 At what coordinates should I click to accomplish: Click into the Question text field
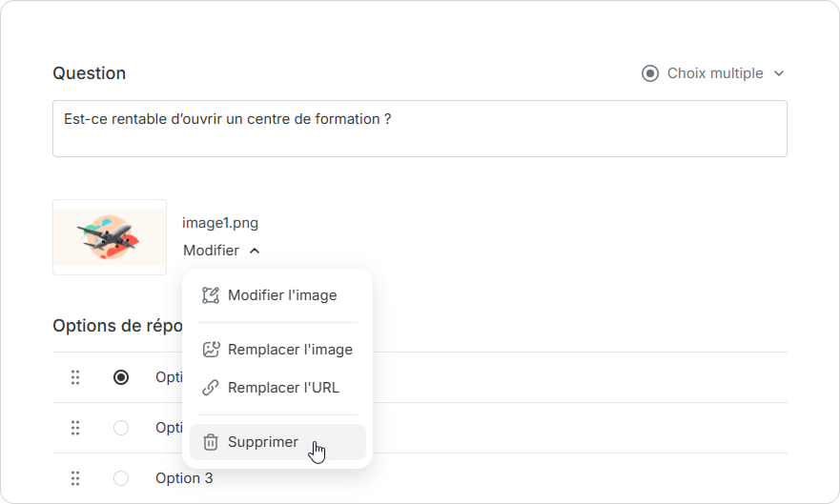420,129
